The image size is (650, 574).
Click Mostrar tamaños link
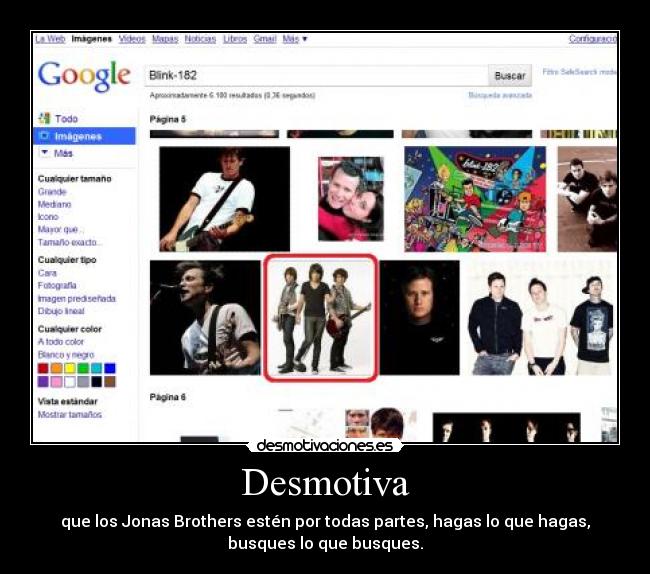click(70, 414)
